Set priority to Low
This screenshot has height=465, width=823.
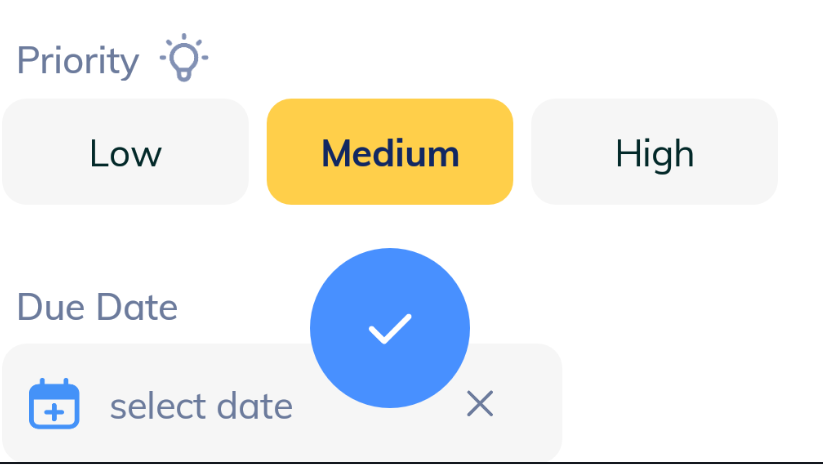pyautogui.click(x=125, y=152)
